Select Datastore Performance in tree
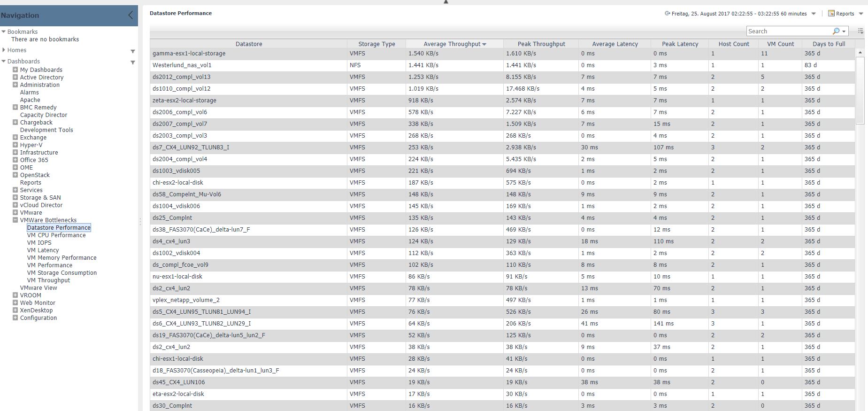The height and width of the screenshot is (411, 868). (x=59, y=228)
